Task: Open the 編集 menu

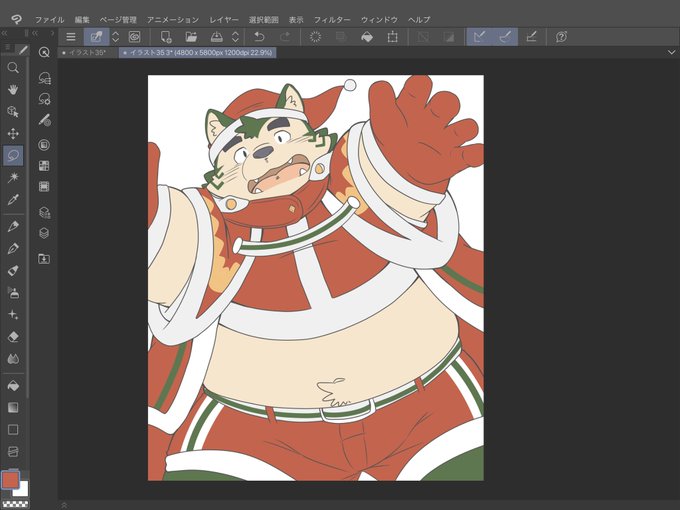Action: pos(82,20)
